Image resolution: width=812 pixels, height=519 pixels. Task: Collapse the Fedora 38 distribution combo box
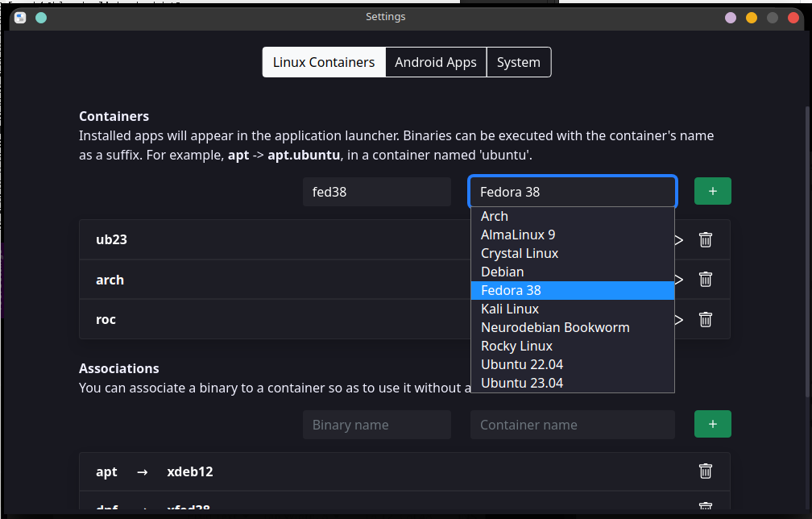[573, 192]
